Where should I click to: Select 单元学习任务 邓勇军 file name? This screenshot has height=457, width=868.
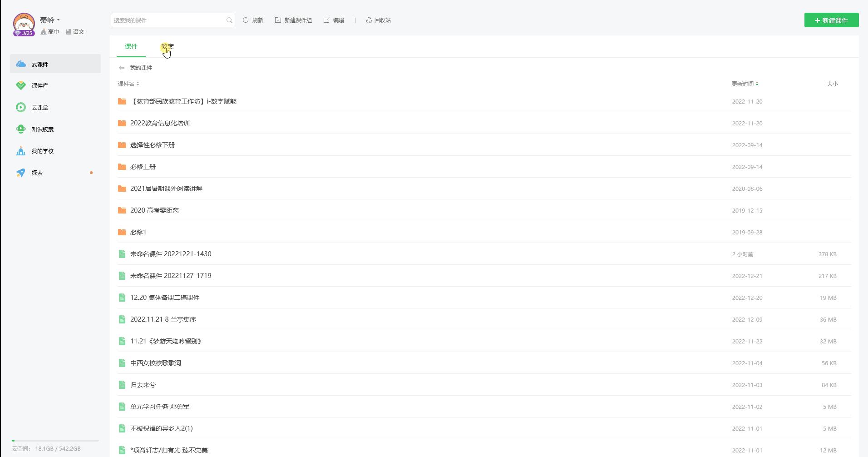[160, 407]
